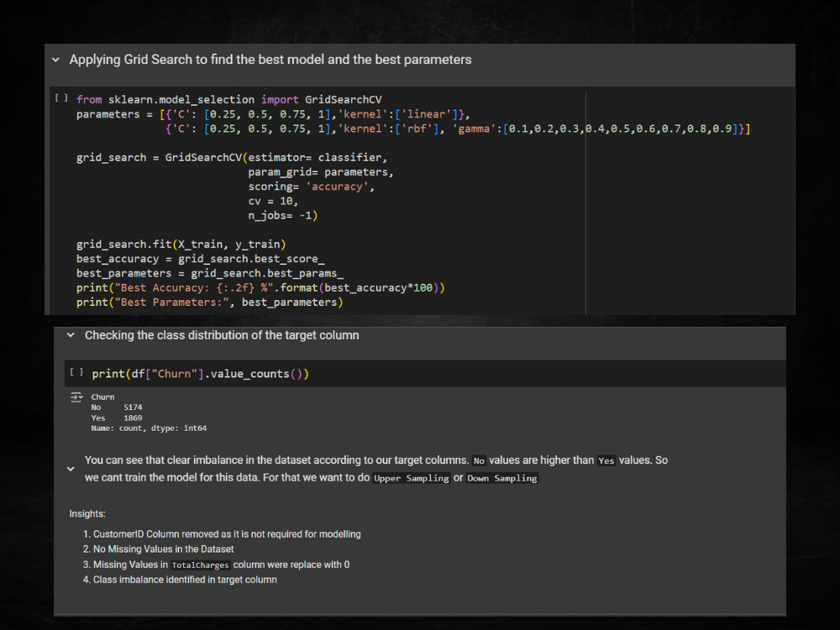The image size is (840, 630).
Task: Run the GridSearchCV code cell
Action: tap(61, 98)
